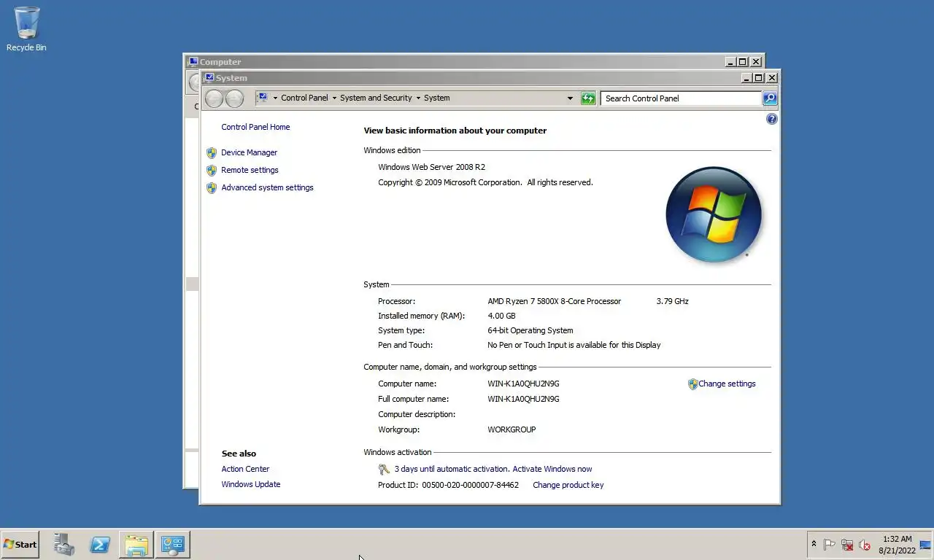Screen dimensions: 934x560
Task: Minimize the Computer window behind
Action: click(x=730, y=61)
